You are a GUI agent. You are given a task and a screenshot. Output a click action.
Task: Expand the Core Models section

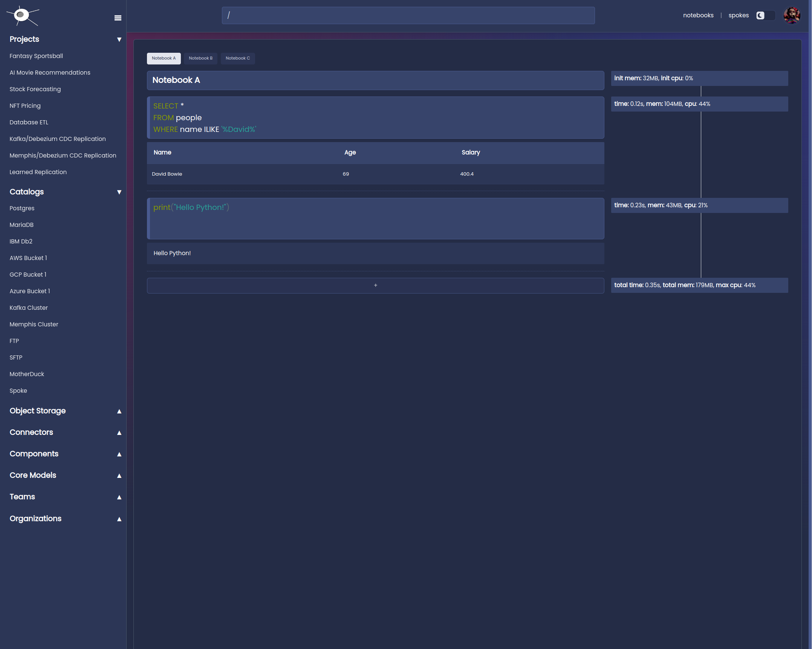(x=119, y=476)
